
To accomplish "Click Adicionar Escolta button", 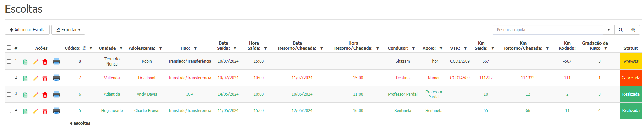I will click(27, 30).
